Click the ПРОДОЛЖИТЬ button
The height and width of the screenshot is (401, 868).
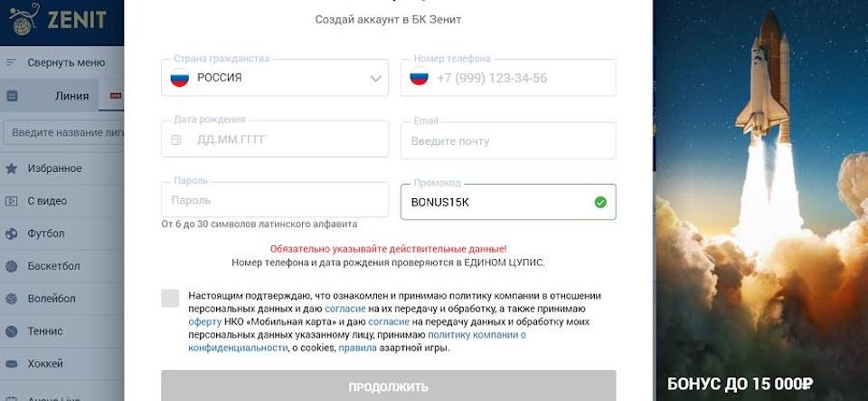tap(389, 386)
